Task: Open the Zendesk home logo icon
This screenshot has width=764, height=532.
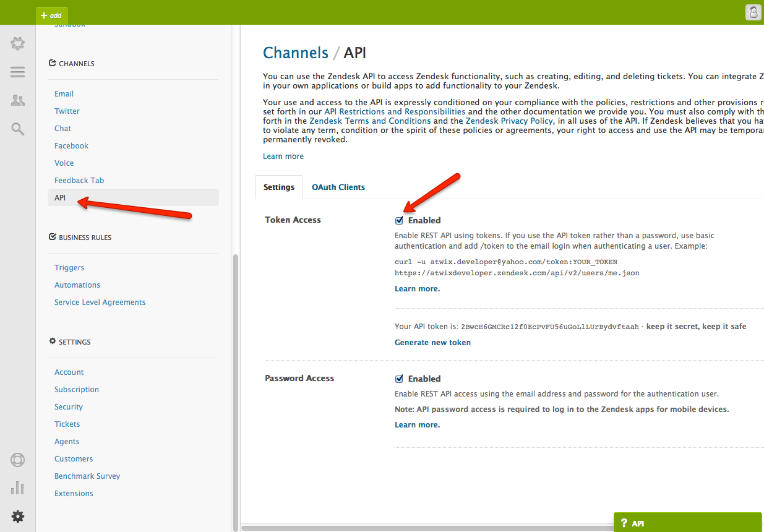Action: [18, 43]
